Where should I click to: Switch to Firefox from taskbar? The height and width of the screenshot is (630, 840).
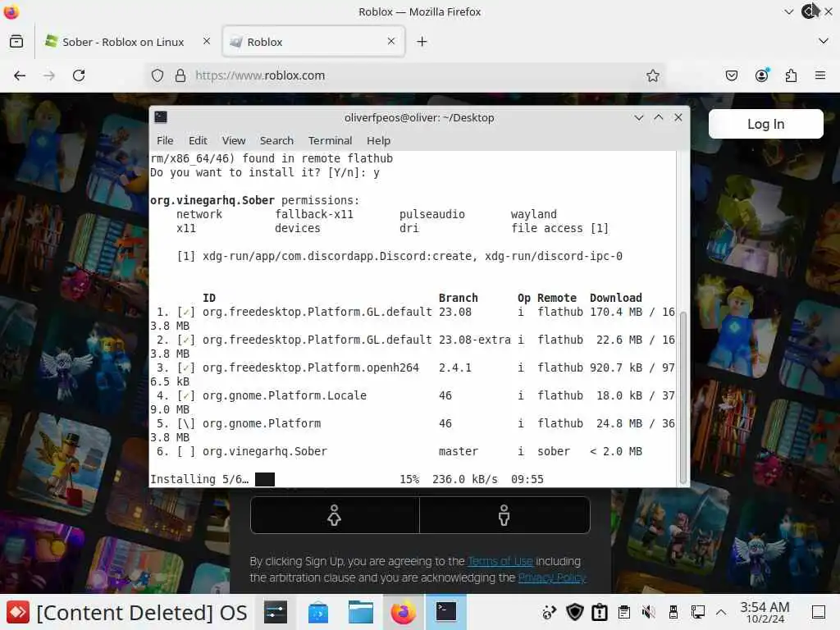coord(403,612)
